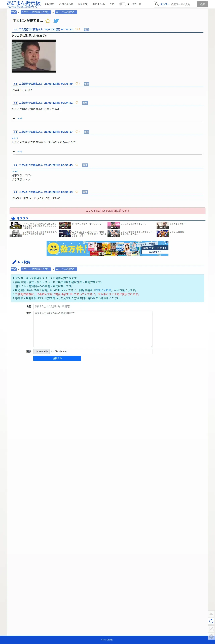Open 利用規約 in the top menu

click(x=49, y=4)
